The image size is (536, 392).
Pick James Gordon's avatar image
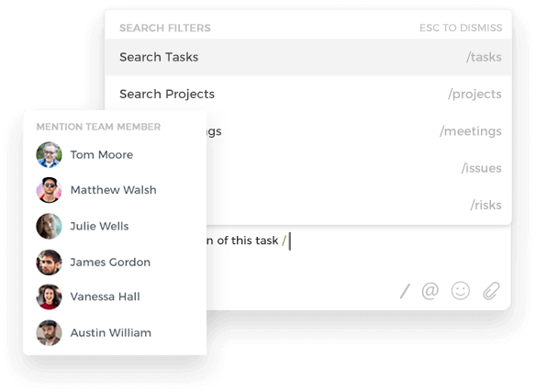point(49,263)
